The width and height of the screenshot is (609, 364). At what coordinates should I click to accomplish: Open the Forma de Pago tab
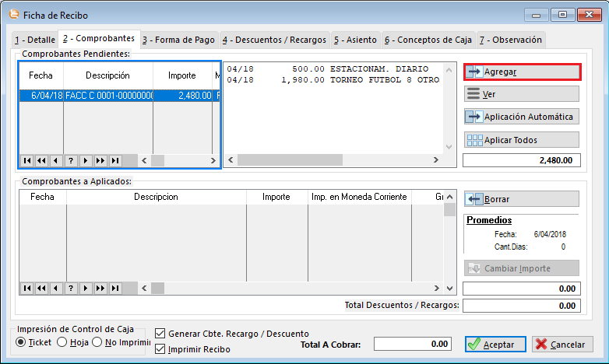[179, 40]
